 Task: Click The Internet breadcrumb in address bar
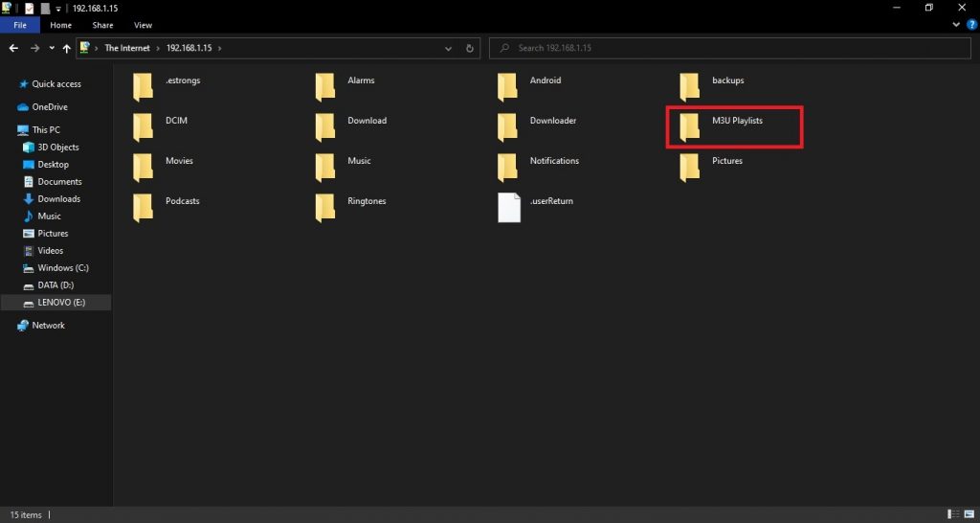[x=127, y=48]
